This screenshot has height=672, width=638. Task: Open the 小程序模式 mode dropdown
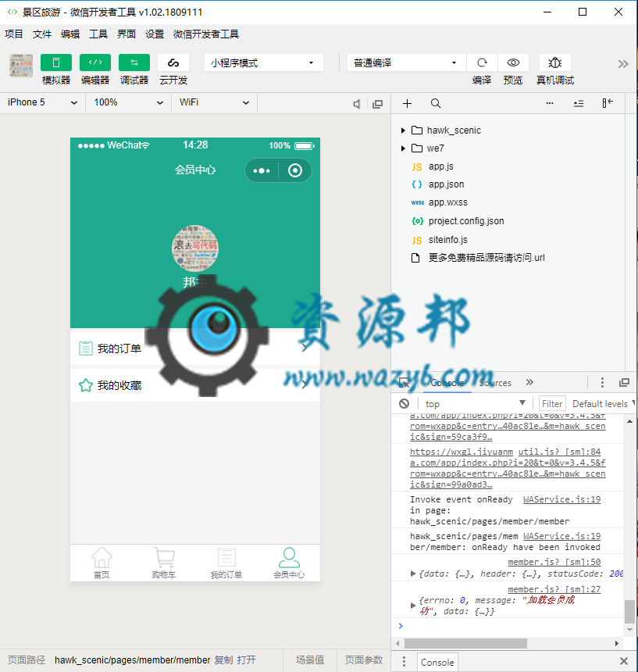263,63
